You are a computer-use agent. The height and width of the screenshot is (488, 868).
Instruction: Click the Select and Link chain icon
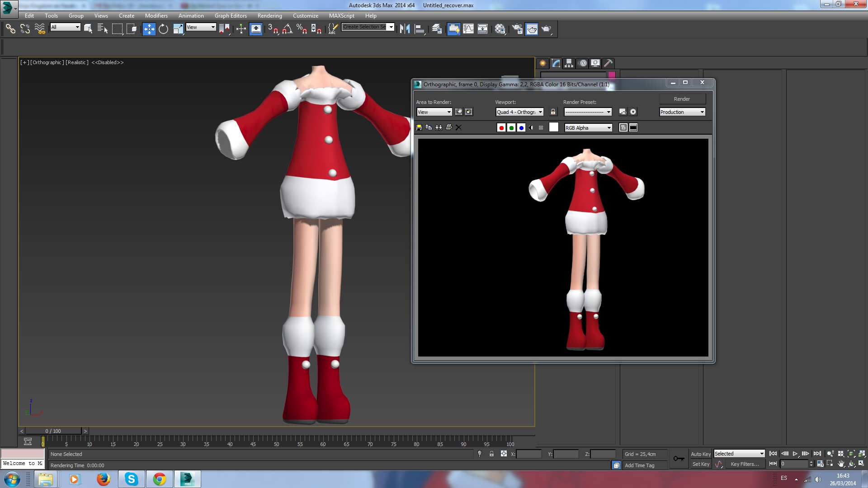[x=10, y=29]
